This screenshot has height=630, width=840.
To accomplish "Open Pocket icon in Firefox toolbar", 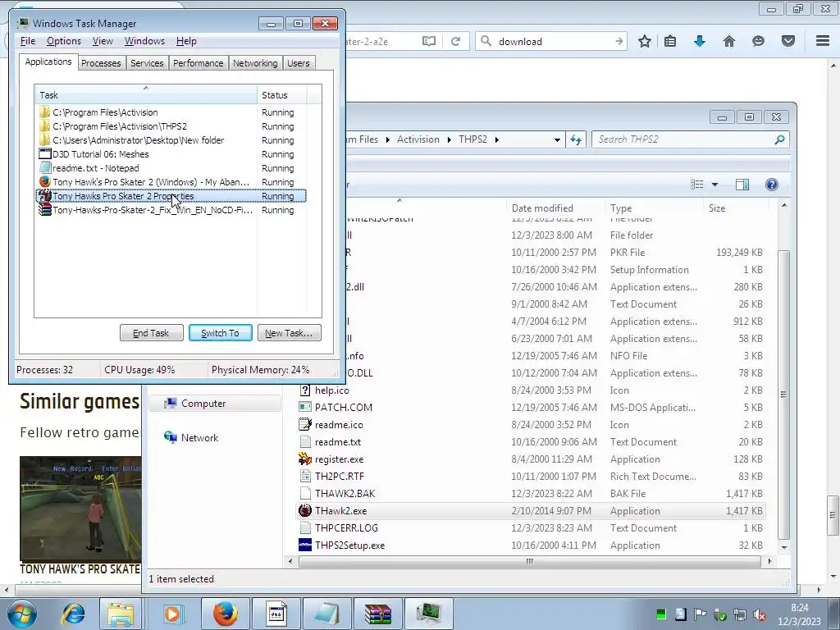I will [788, 41].
